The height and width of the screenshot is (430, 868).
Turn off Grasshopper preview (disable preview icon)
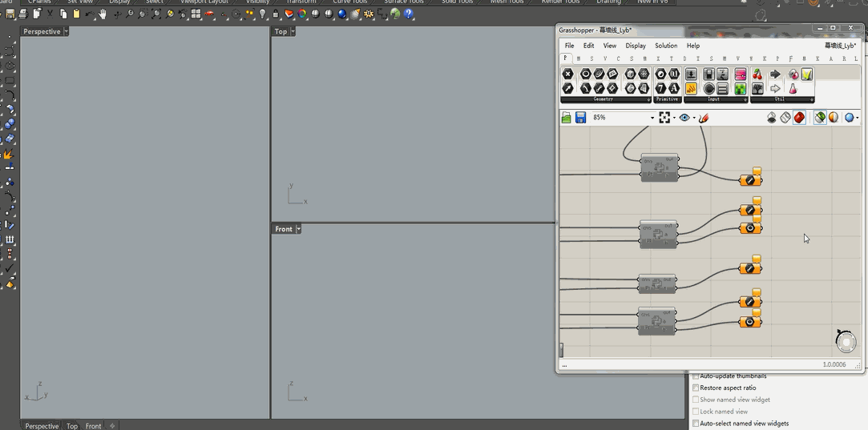pyautogui.click(x=772, y=118)
